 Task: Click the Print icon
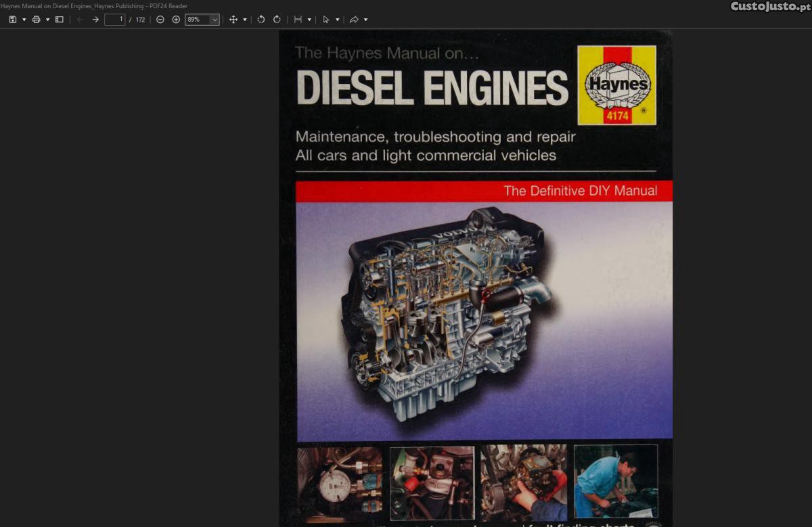(37, 20)
